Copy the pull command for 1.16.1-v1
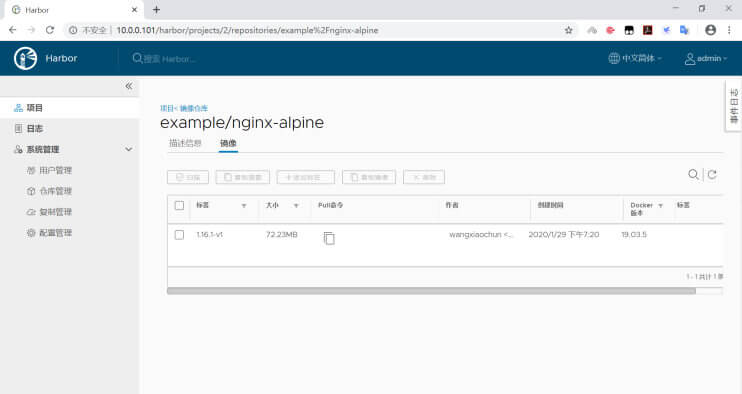The height and width of the screenshot is (394, 742). [329, 238]
